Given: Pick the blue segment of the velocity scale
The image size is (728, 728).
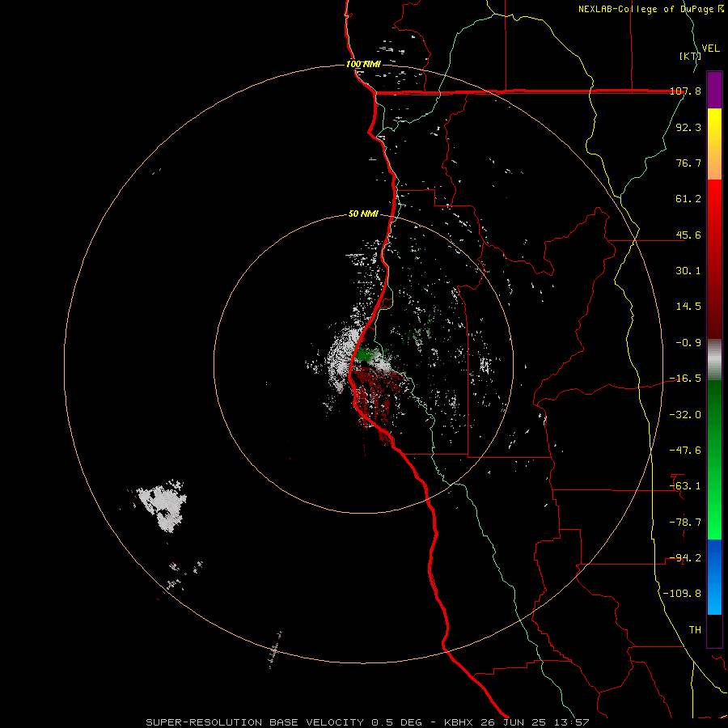Looking at the screenshot, I should [714, 577].
